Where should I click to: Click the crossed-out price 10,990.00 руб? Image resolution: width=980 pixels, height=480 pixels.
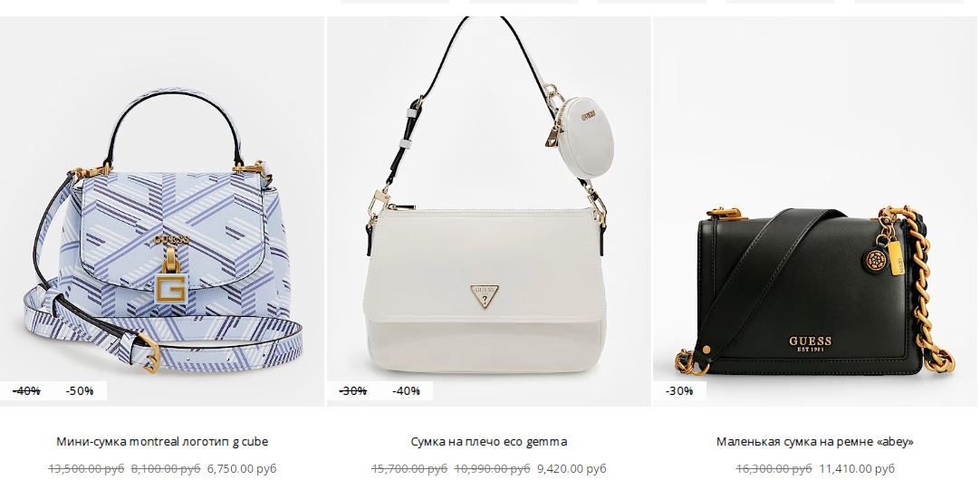pyautogui.click(x=492, y=468)
